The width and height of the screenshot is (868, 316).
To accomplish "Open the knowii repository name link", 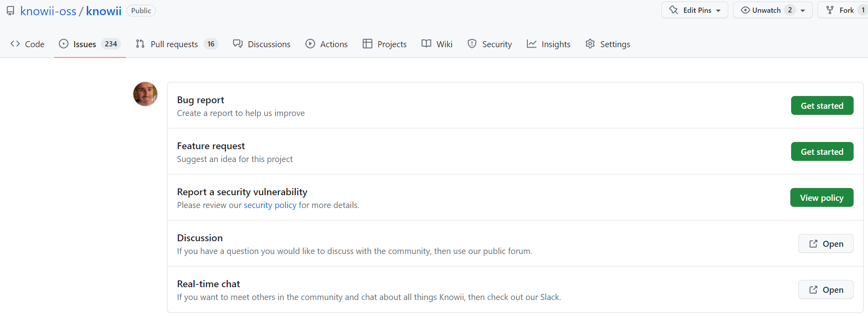I will [x=104, y=11].
